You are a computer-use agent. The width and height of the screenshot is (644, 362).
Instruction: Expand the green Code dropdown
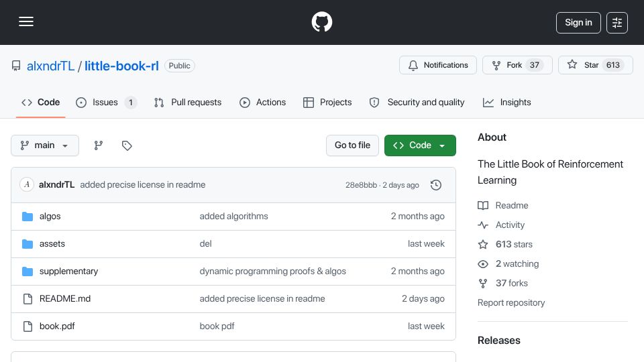(x=420, y=145)
